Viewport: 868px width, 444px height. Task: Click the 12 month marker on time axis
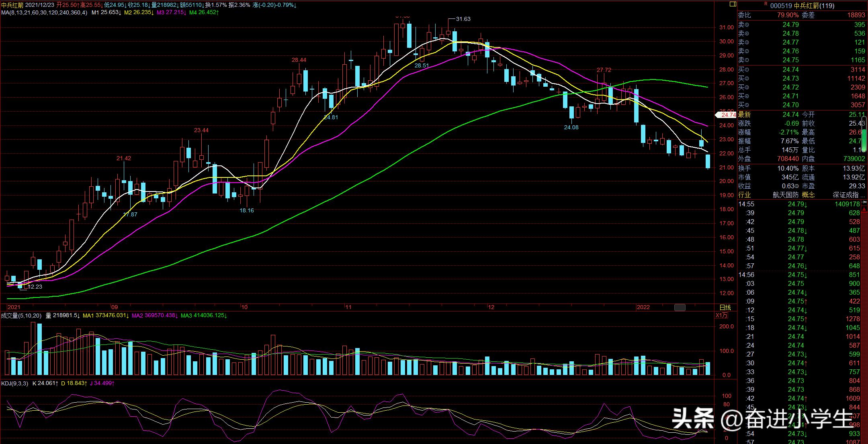click(x=491, y=307)
